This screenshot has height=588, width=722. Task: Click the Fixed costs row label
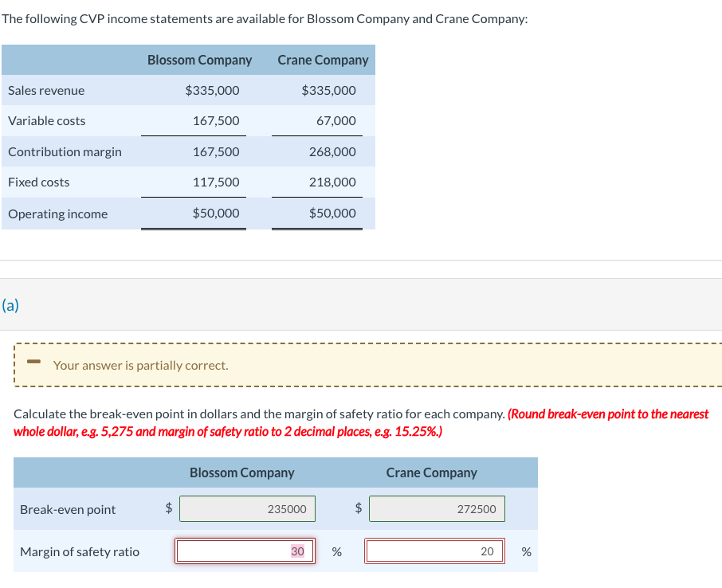(x=39, y=182)
